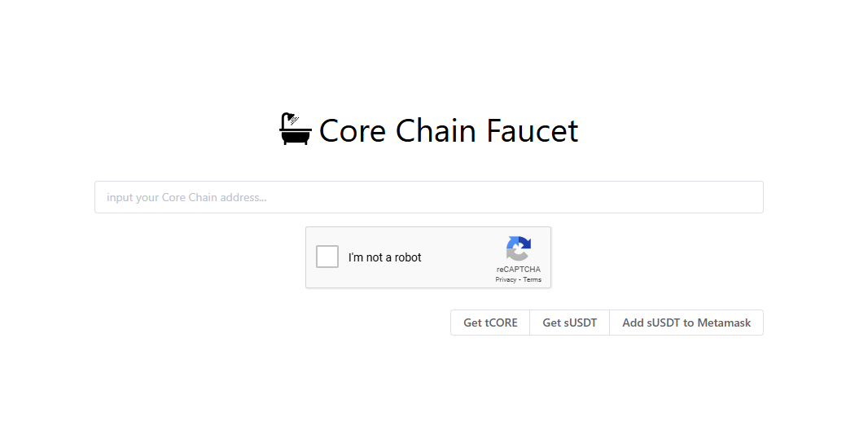Click the small reCAPTCHA caption text
This screenshot has height=439, width=868.
point(519,270)
